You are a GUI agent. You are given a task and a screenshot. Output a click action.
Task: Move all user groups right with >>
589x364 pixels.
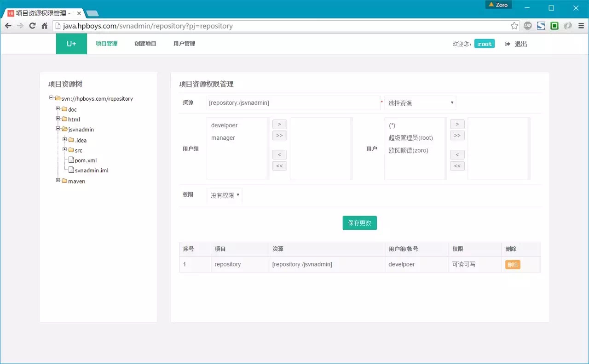click(280, 136)
